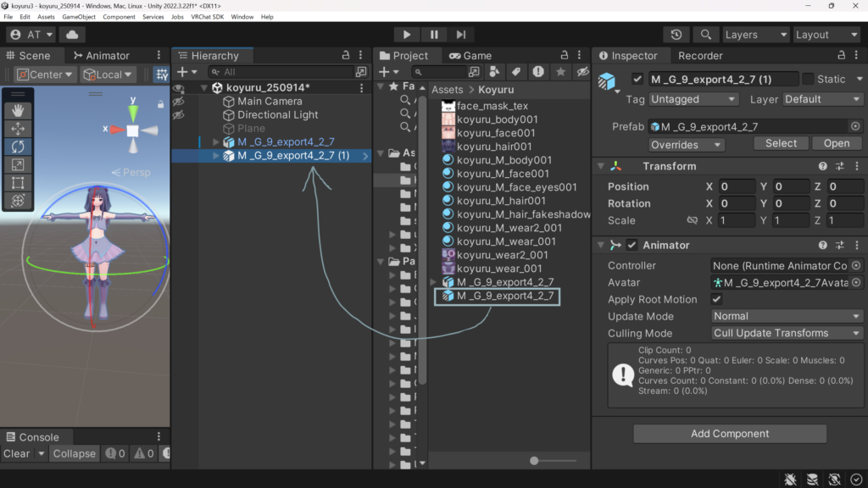The height and width of the screenshot is (488, 868).
Task: Switch to the Animator tab
Action: pyautogui.click(x=102, y=55)
